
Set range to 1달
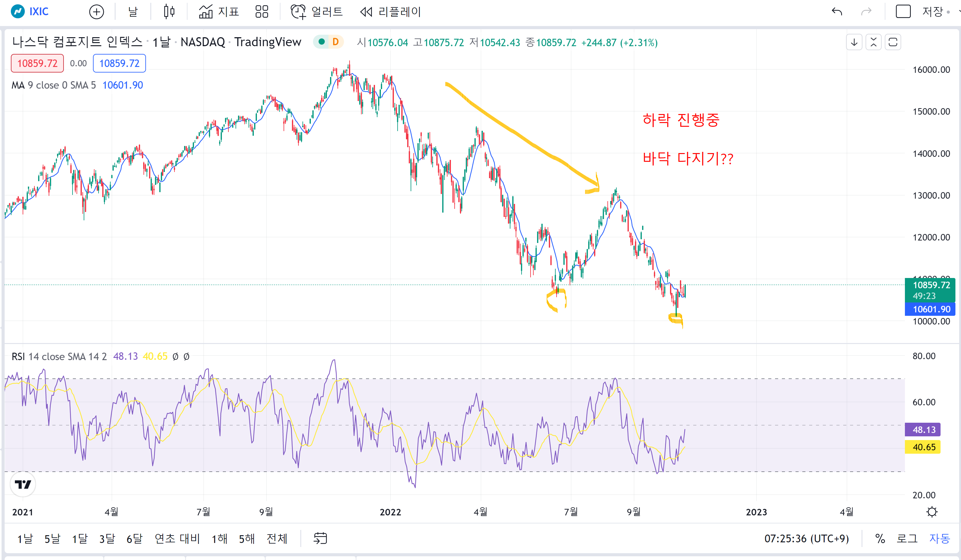tap(80, 539)
